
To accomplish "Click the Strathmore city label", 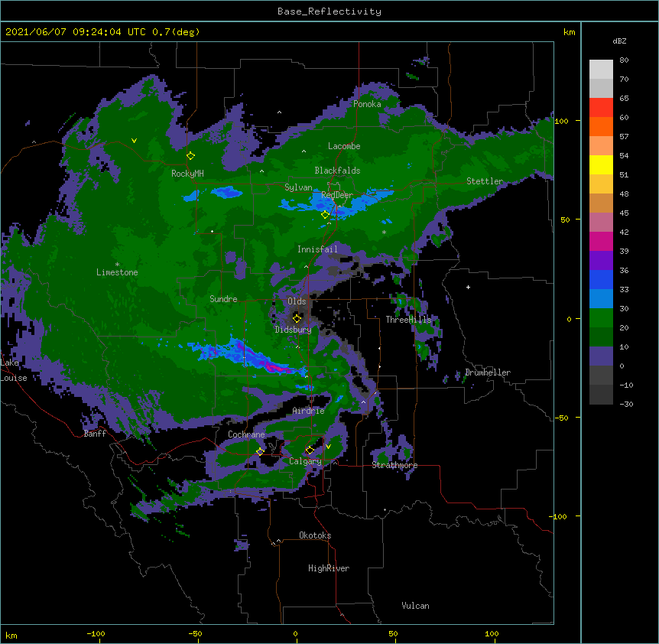I will [x=394, y=465].
